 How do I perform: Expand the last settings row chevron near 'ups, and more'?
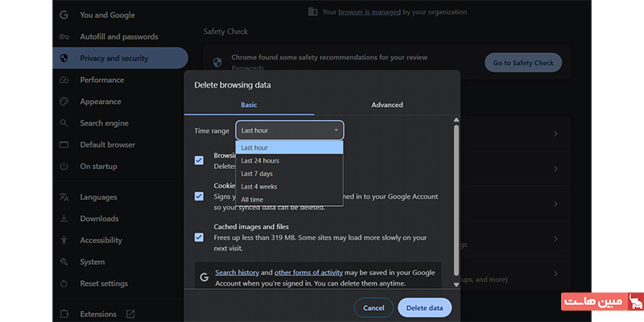(555, 274)
